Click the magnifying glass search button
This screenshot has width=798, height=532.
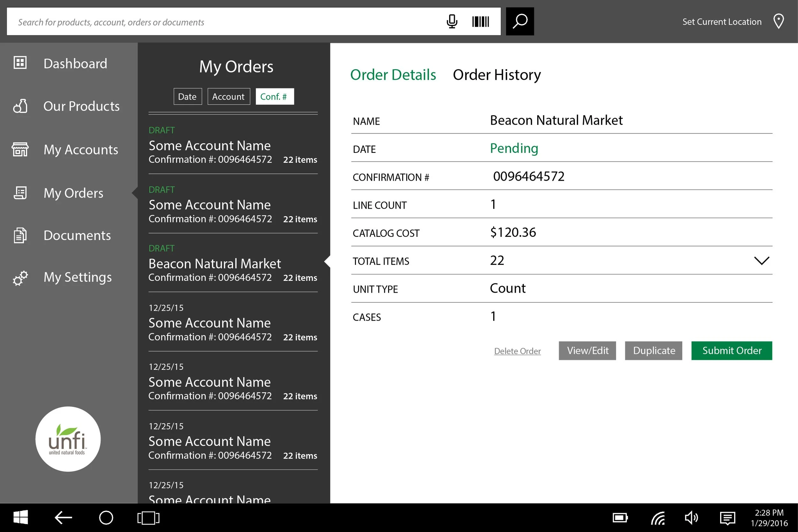[520, 21]
